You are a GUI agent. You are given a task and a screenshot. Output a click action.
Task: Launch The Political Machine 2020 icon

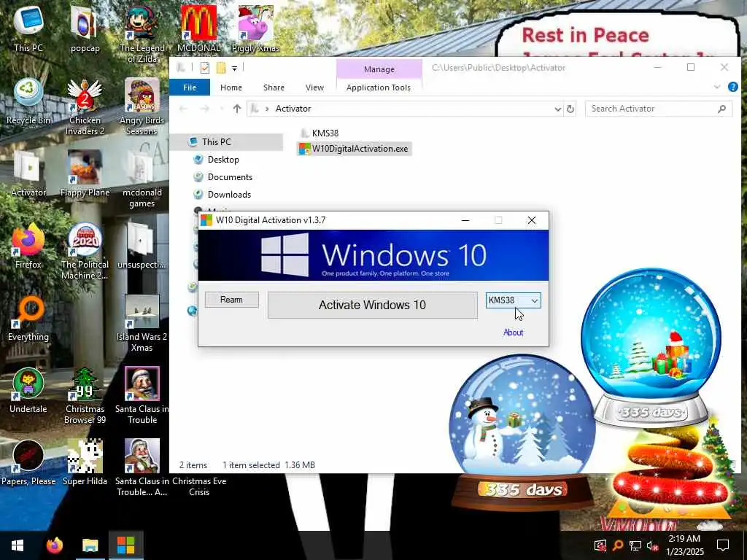click(85, 252)
